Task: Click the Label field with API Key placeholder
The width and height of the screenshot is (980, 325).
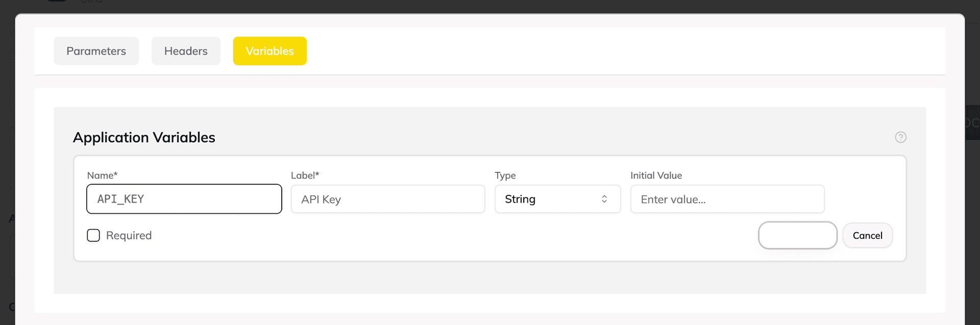Action: 387,199
